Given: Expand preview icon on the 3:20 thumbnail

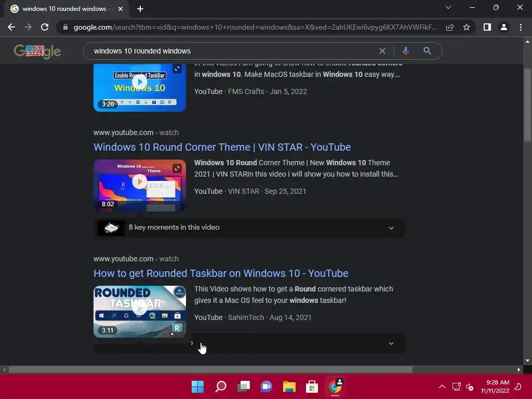Looking at the screenshot, I should coord(177,69).
